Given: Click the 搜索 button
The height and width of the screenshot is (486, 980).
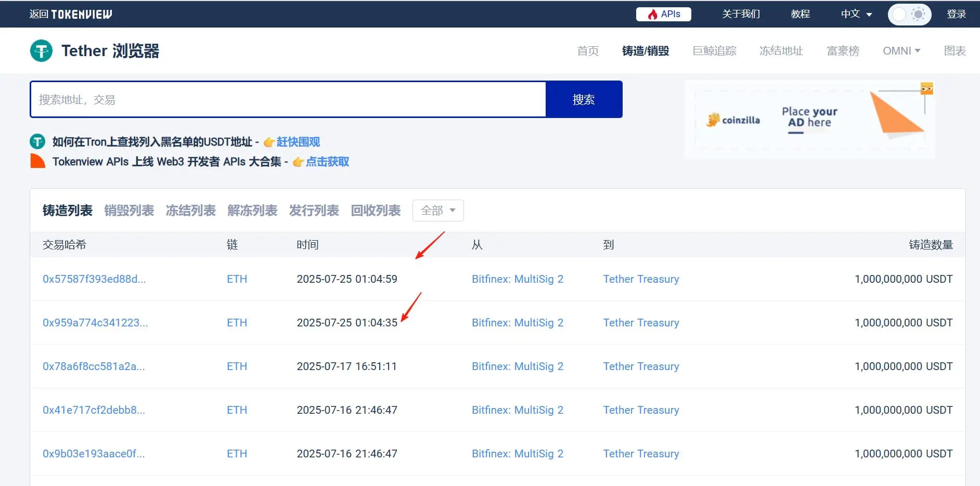Looking at the screenshot, I should tap(584, 99).
